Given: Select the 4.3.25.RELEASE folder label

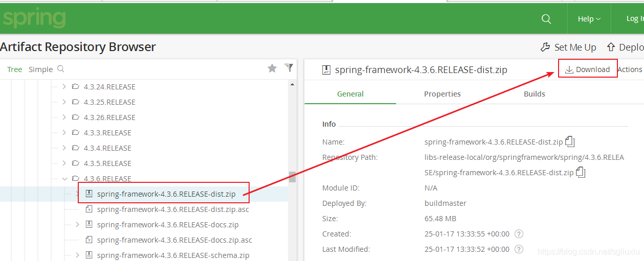Looking at the screenshot, I should [109, 102].
